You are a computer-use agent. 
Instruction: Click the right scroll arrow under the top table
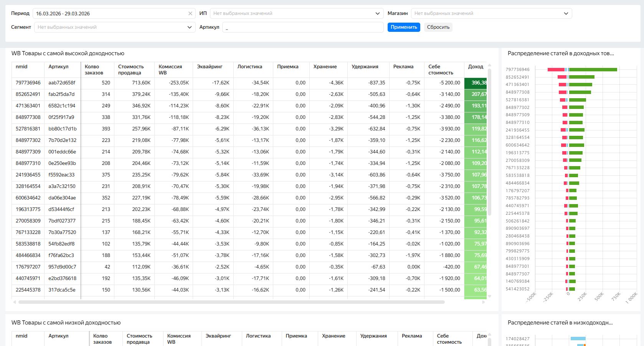tap(483, 302)
